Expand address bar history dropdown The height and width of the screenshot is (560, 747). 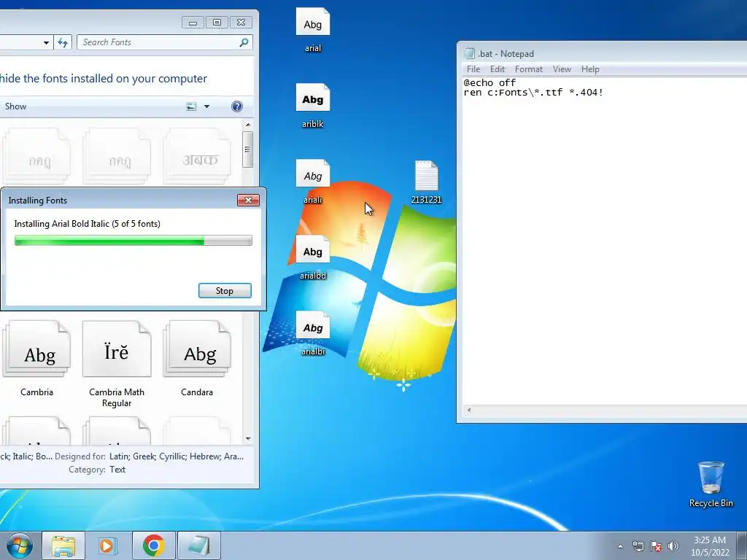[x=46, y=42]
